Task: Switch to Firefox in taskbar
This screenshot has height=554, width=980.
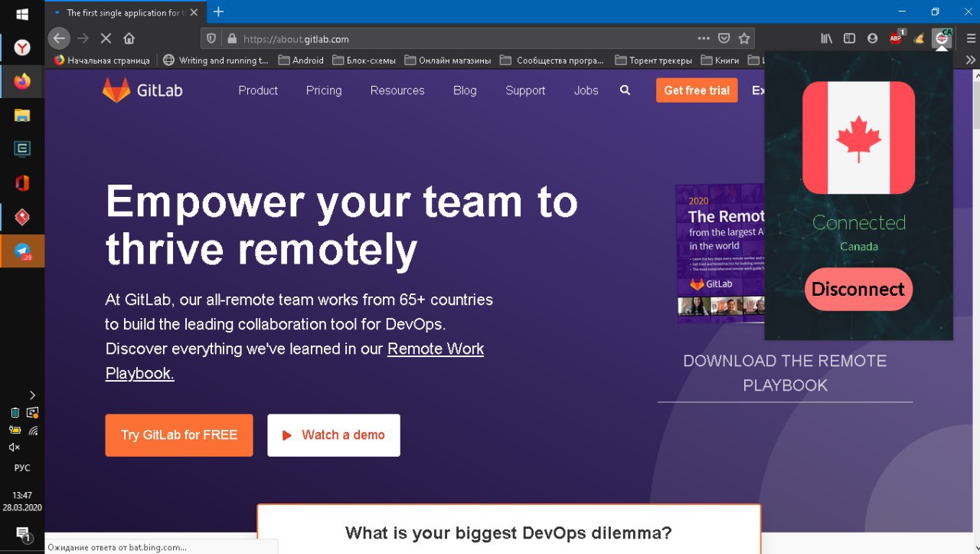Action: [22, 81]
